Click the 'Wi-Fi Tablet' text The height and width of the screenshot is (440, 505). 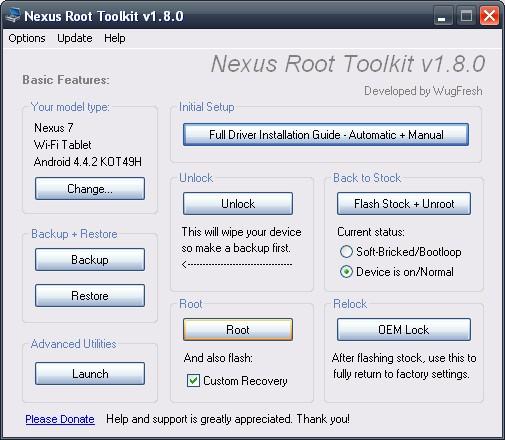coord(62,145)
